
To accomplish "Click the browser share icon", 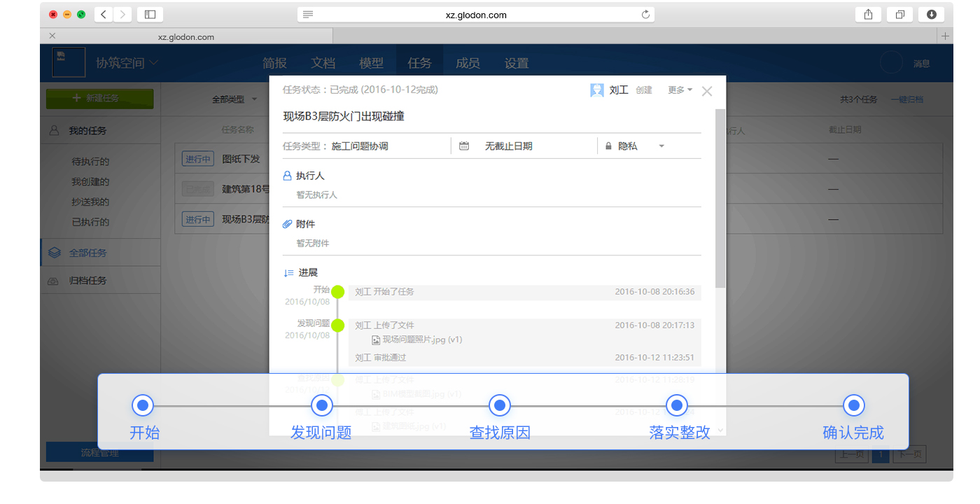I will tap(868, 14).
